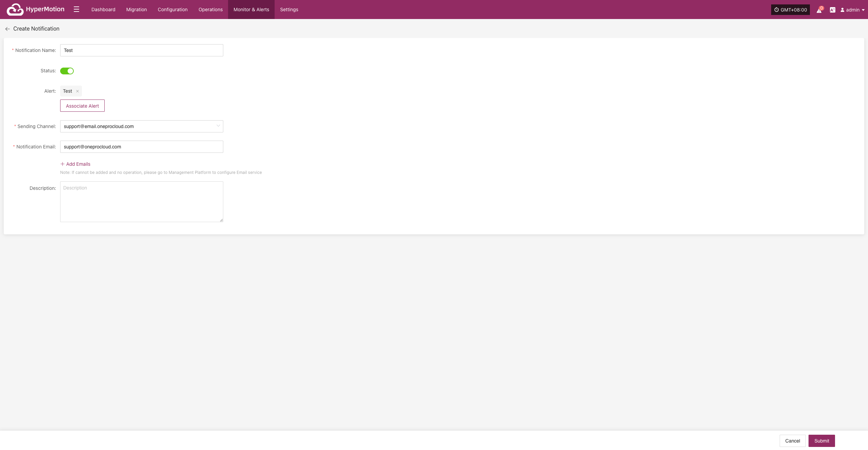Select the Monitor & Alerts menu
868x450 pixels.
[251, 10]
